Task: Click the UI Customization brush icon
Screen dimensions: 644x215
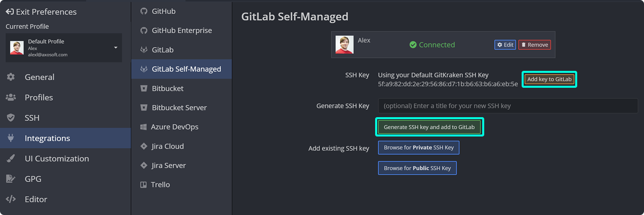Action: [11, 159]
